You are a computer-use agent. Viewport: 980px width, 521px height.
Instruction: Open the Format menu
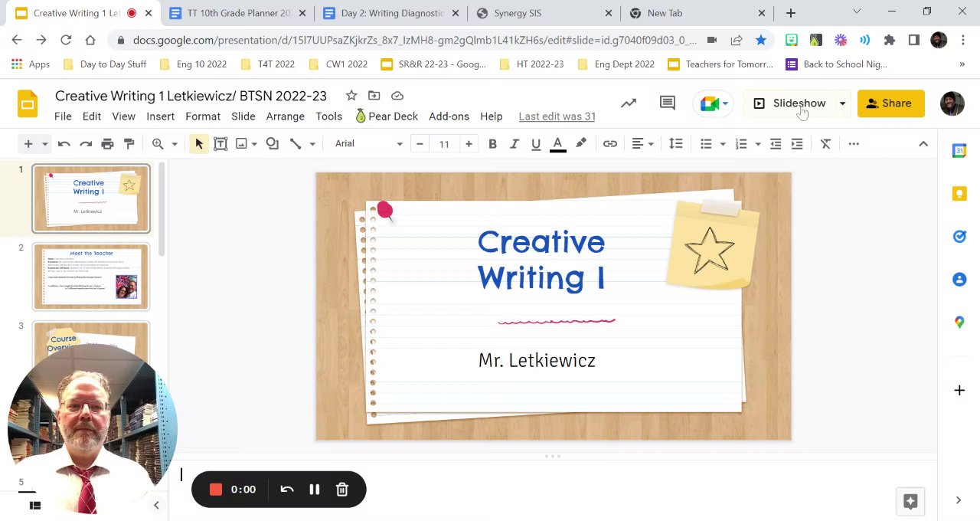(203, 116)
